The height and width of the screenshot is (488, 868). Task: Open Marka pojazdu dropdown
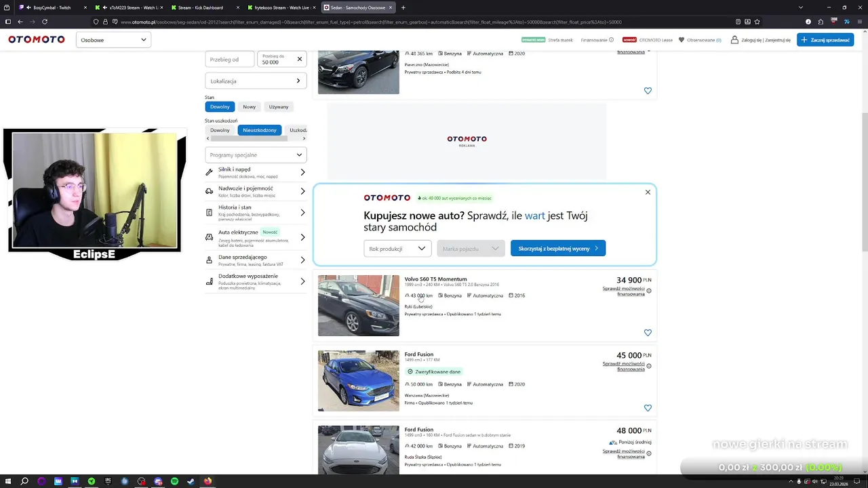coord(471,249)
